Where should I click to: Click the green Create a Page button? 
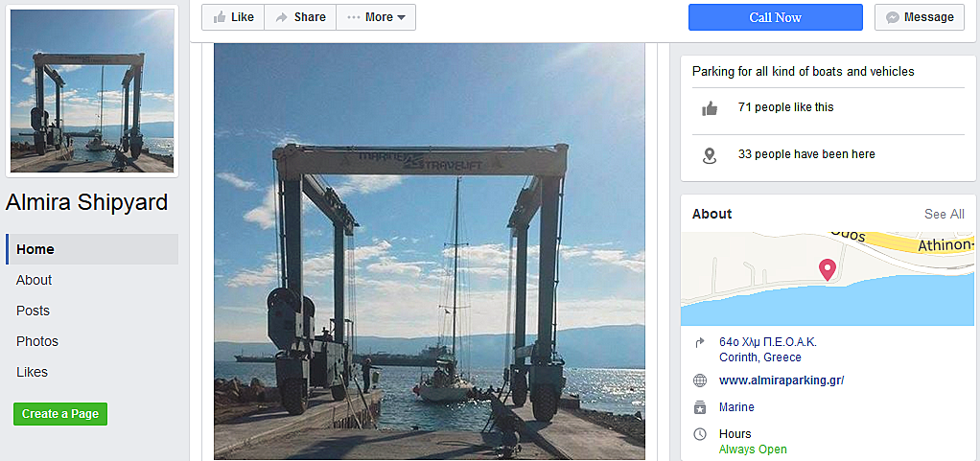[x=60, y=414]
